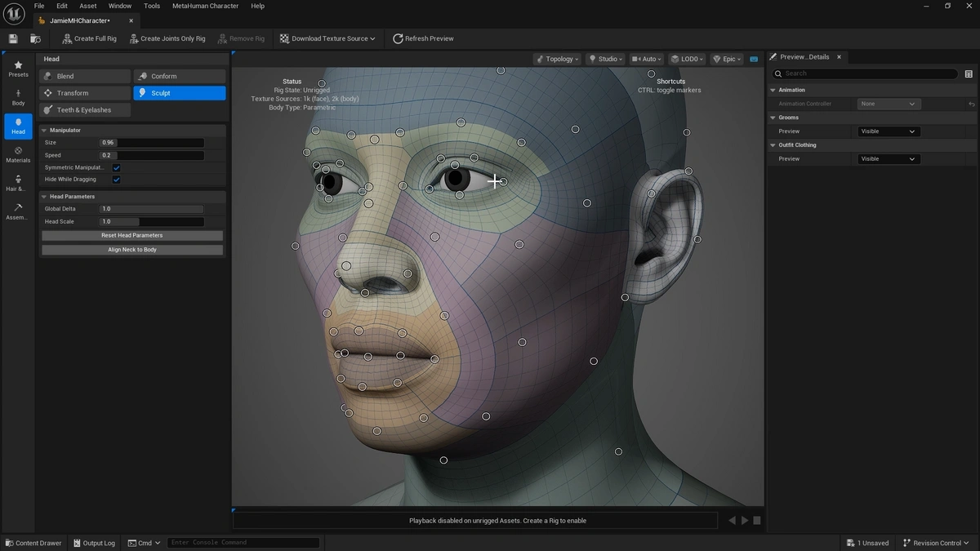Collapse the Head Parameters section
This screenshot has height=551, width=980.
pyautogui.click(x=43, y=197)
